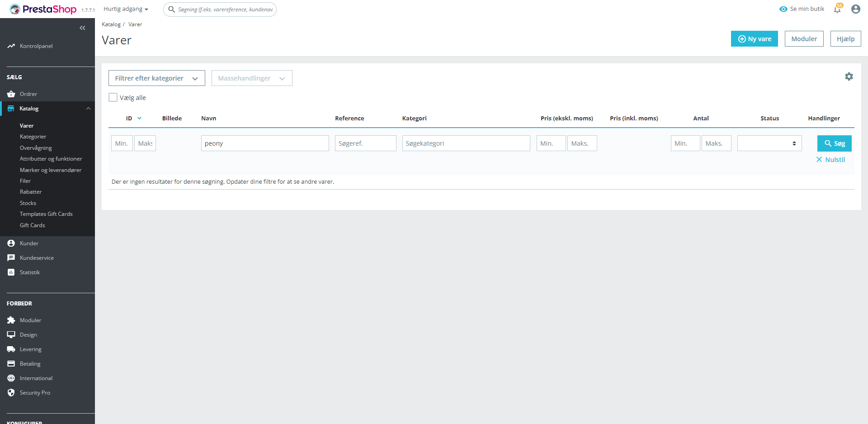
Task: Click Katalog breadcrumb link
Action: 111,24
